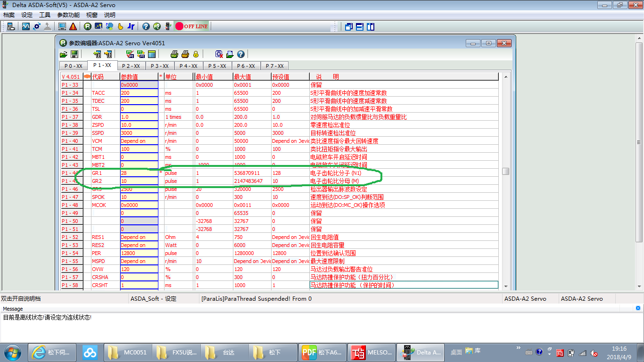Click the muted volume icon in system tray
This screenshot has width=644, height=362.
(x=594, y=353)
